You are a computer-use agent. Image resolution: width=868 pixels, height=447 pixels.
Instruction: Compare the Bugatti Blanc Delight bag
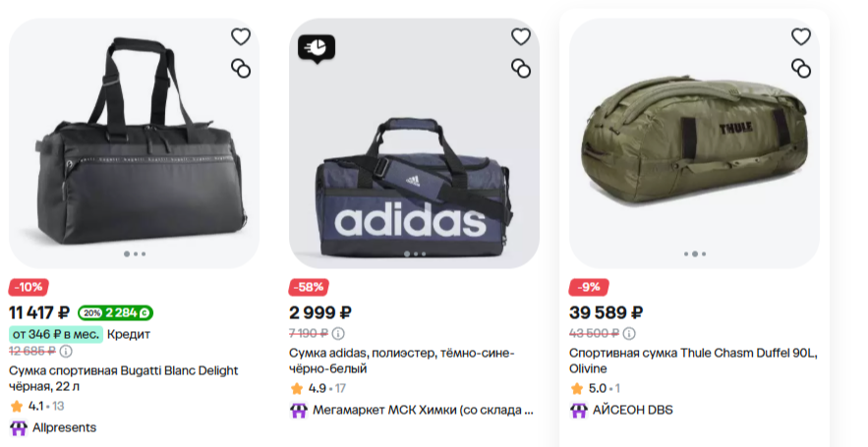[x=241, y=68]
